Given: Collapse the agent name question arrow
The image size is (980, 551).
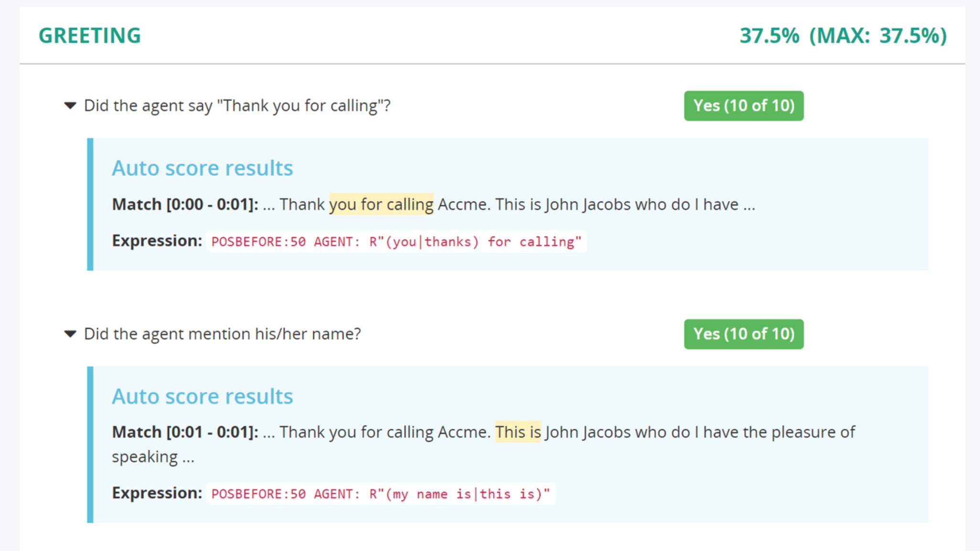Looking at the screenshot, I should coord(70,334).
